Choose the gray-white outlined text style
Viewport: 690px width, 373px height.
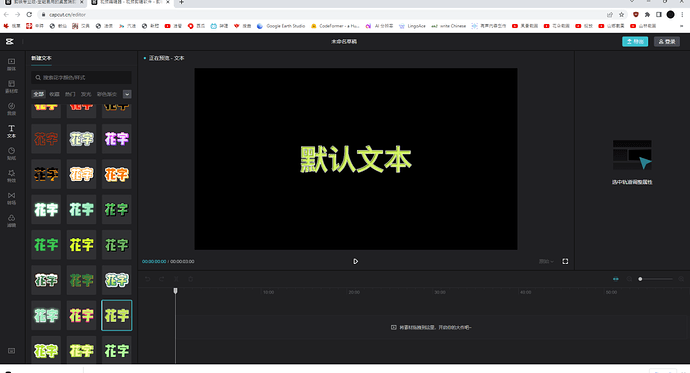[x=81, y=139]
